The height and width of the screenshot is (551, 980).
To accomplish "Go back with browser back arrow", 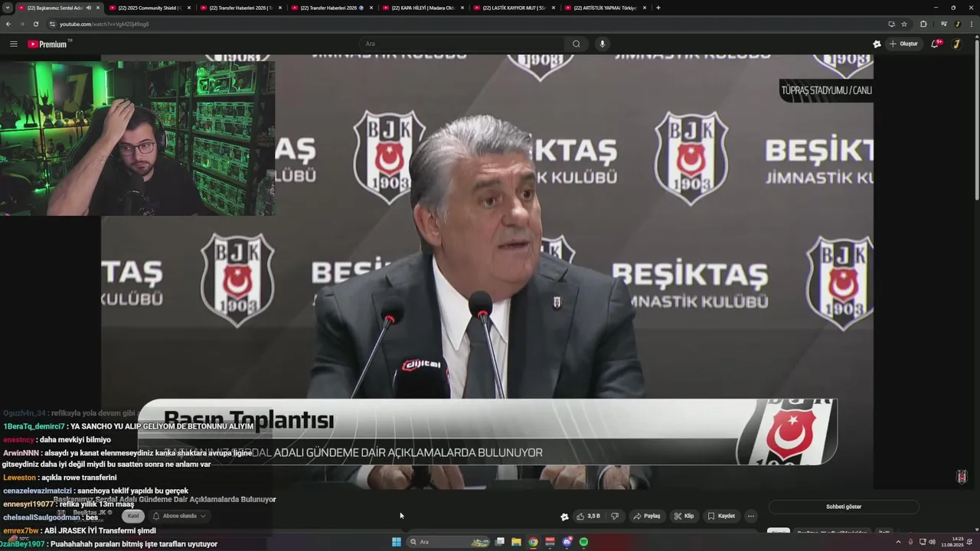I will click(x=8, y=24).
